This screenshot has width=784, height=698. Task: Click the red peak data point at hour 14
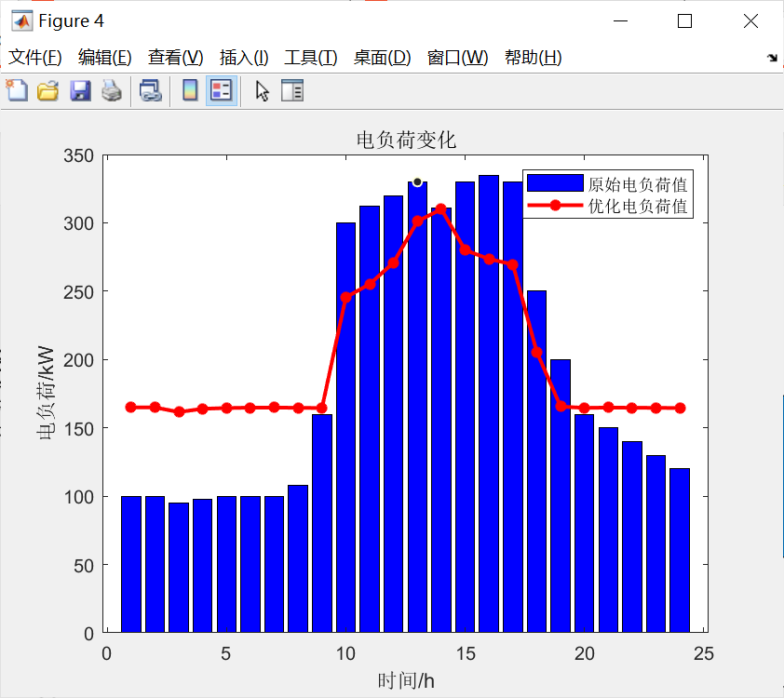(x=440, y=208)
